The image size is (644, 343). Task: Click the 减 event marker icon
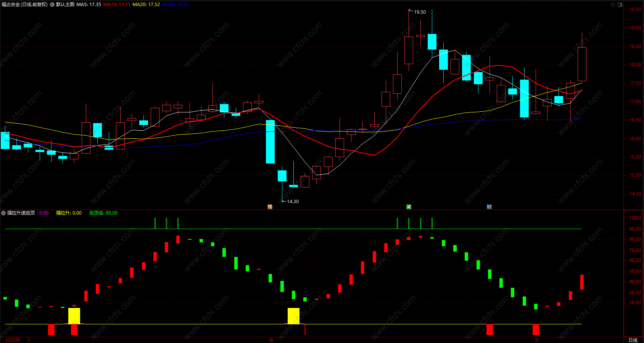click(409, 207)
